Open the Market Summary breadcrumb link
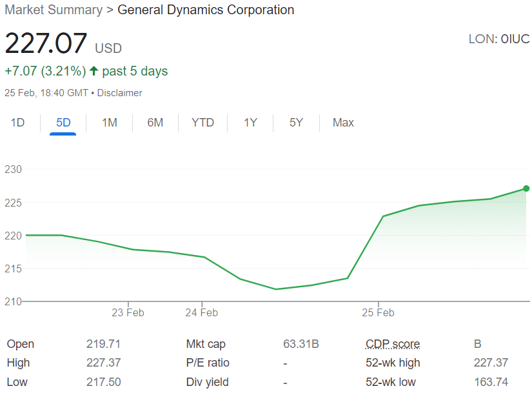 pyautogui.click(x=54, y=10)
